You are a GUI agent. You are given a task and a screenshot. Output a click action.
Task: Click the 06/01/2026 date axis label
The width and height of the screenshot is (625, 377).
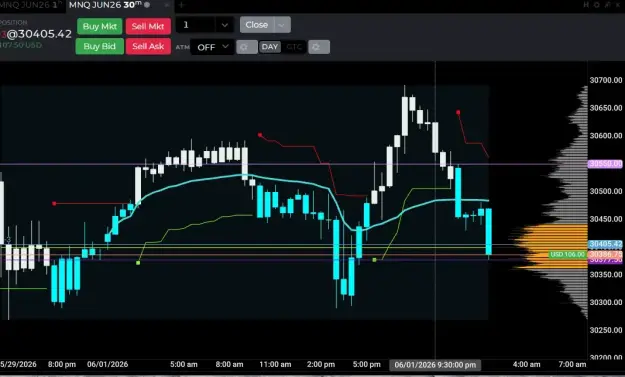tap(108, 364)
